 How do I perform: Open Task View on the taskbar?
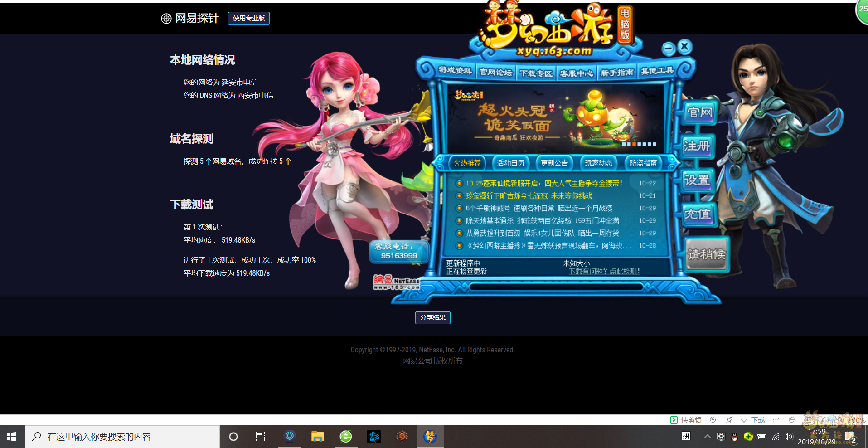pyautogui.click(x=261, y=437)
